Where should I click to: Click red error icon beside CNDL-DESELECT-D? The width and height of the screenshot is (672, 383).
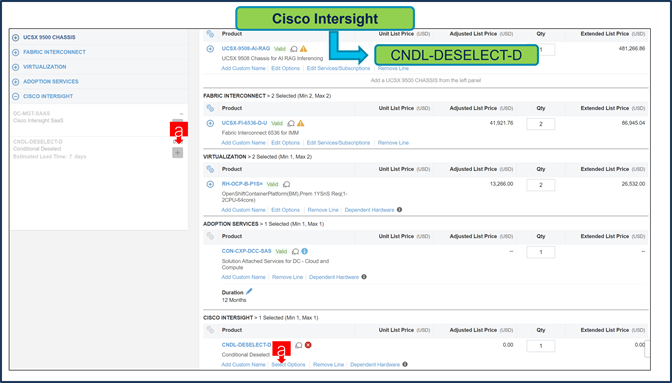pos(308,345)
